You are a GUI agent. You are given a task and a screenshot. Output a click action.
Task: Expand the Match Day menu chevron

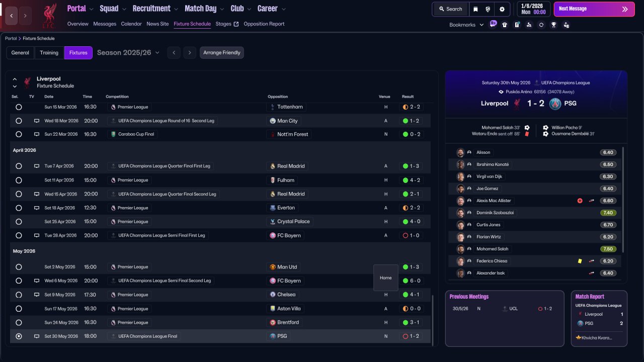pos(222,9)
